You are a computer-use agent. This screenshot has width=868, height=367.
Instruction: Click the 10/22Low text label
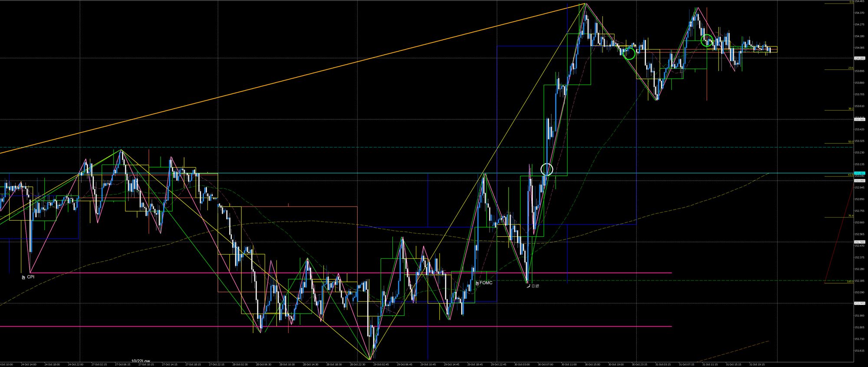click(x=141, y=361)
